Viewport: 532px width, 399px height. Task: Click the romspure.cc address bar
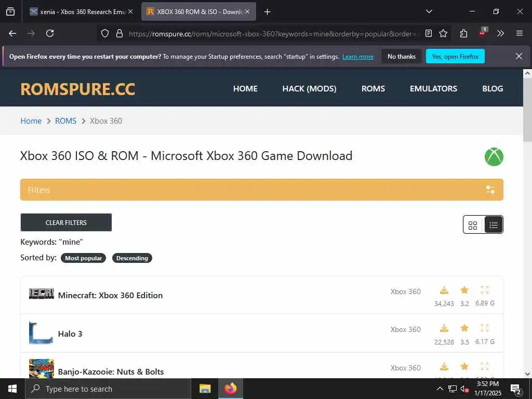(273, 34)
